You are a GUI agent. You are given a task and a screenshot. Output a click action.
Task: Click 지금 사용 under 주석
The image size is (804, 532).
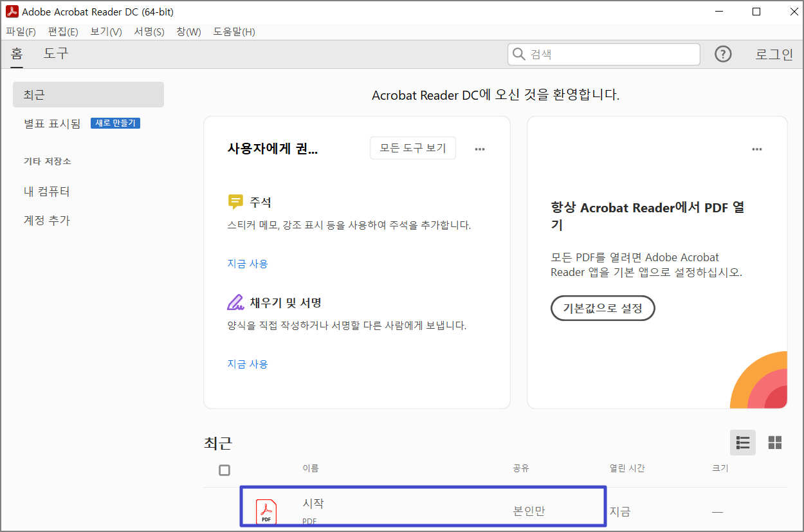coord(248,263)
